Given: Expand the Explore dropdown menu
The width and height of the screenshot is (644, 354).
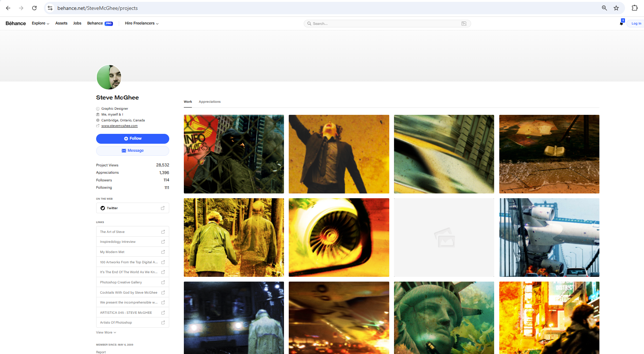Looking at the screenshot, I should pos(40,23).
